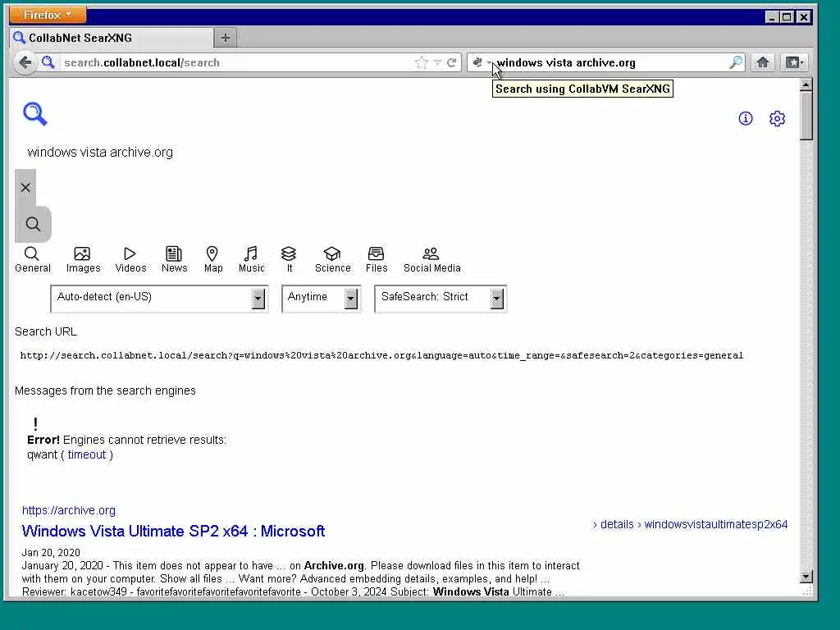
Task: Open the Auto-detect (en-US) language dropdown
Action: pyautogui.click(x=159, y=299)
